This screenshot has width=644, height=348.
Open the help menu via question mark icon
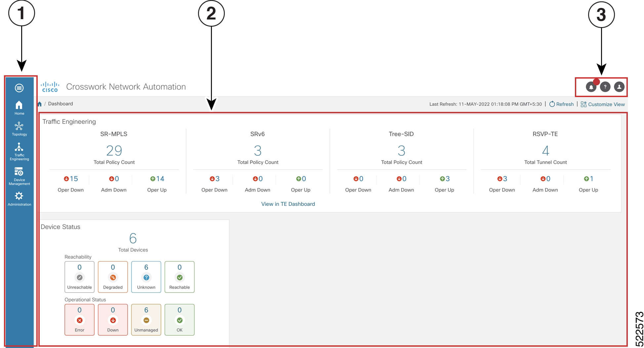[x=605, y=87]
